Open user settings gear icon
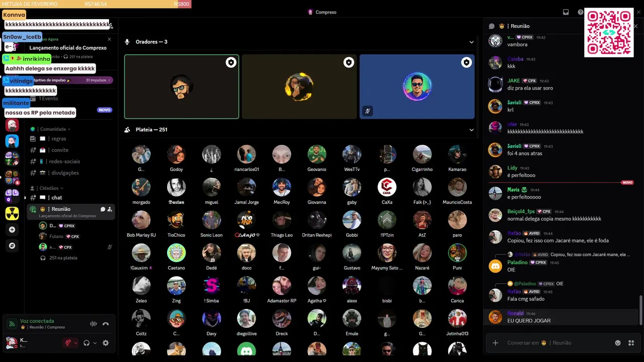The width and height of the screenshot is (644, 362). pos(106,343)
